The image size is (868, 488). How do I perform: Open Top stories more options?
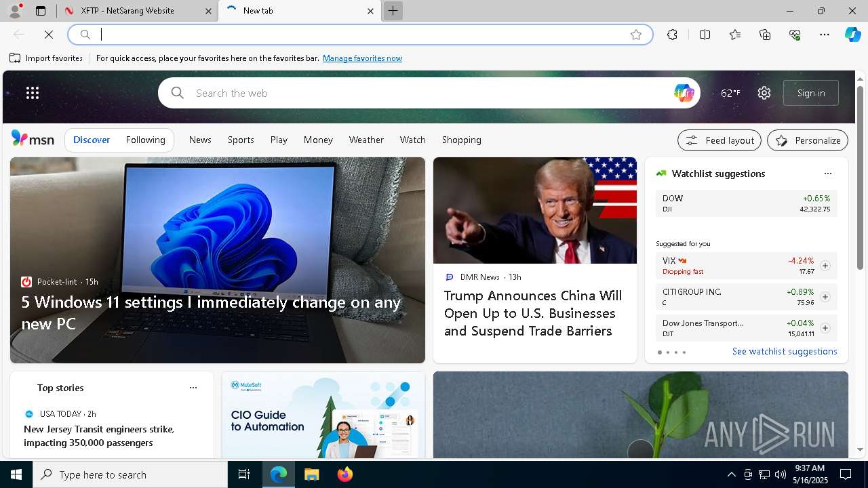point(193,388)
